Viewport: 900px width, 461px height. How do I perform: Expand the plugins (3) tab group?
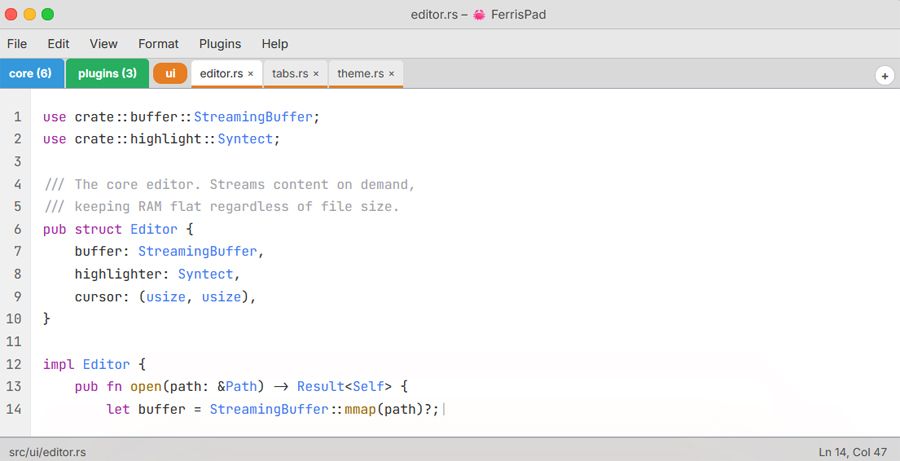107,73
